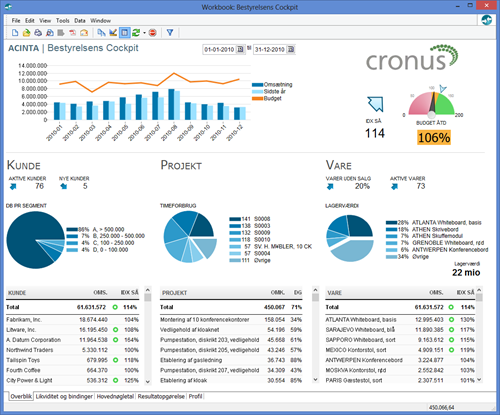Open the View menu
The width and height of the screenshot is (500, 415).
(45, 21)
